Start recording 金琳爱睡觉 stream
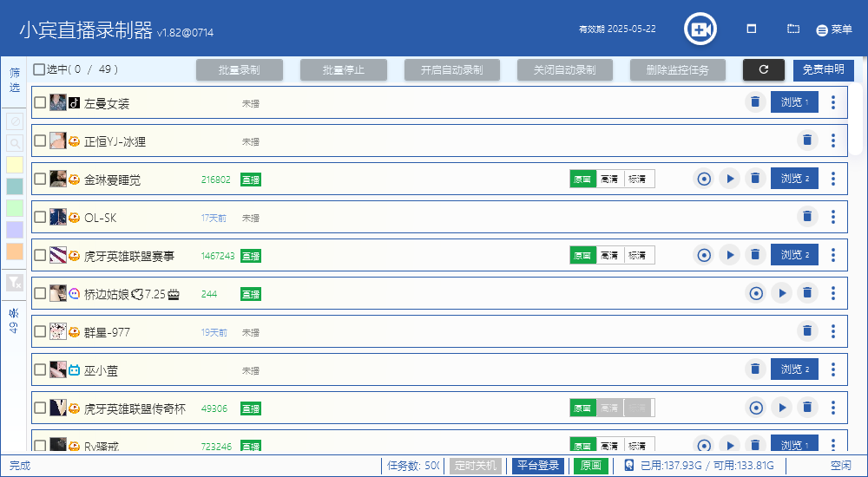The image size is (868, 477). pyautogui.click(x=704, y=179)
